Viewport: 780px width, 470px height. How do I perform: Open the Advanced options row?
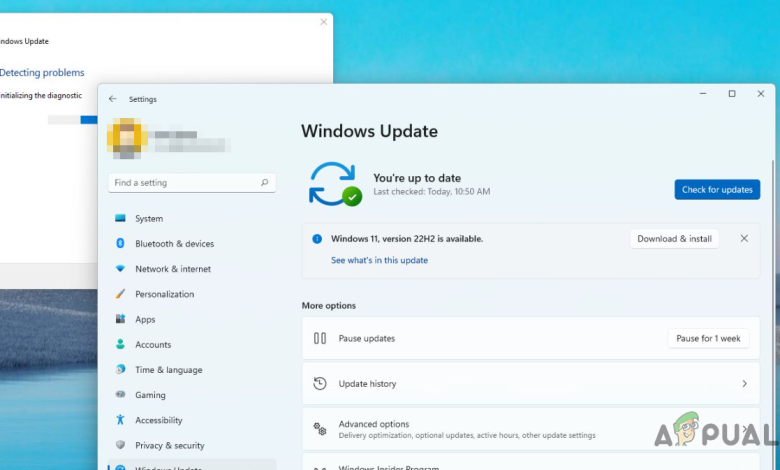[531, 429]
